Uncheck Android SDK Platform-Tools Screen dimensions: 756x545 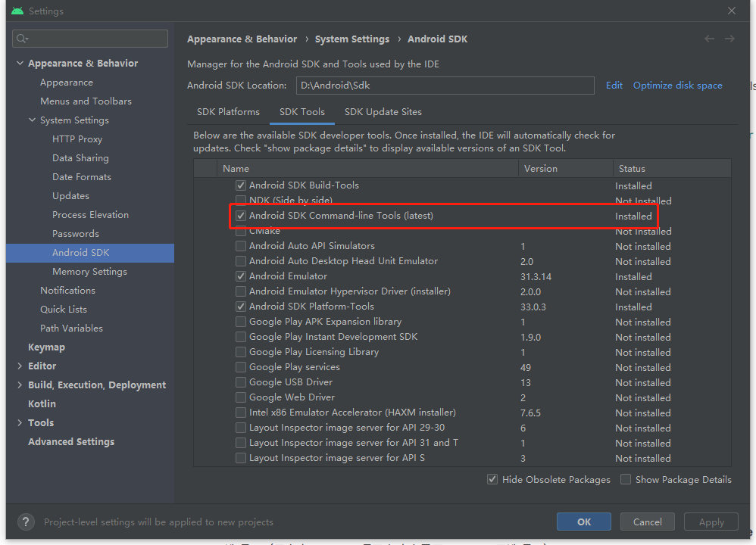(241, 307)
